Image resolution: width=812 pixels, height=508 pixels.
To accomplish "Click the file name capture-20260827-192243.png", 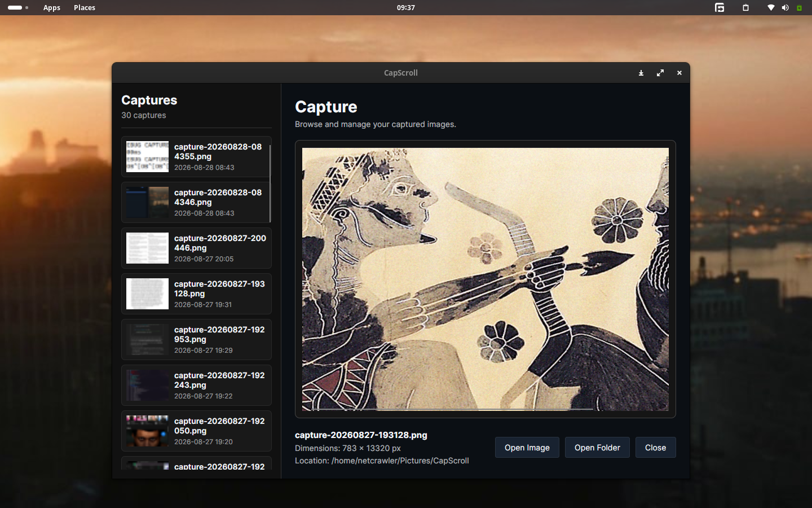I will pyautogui.click(x=219, y=380).
